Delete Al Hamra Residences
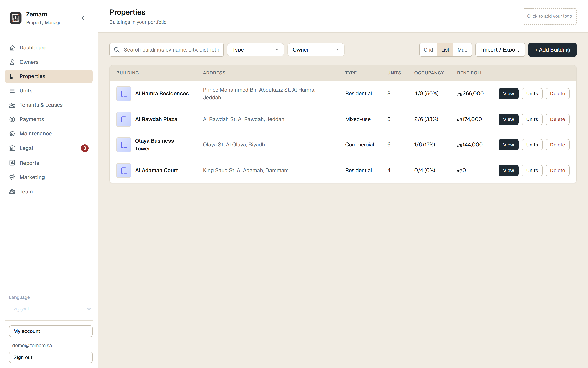The height and width of the screenshot is (368, 588). 557,94
